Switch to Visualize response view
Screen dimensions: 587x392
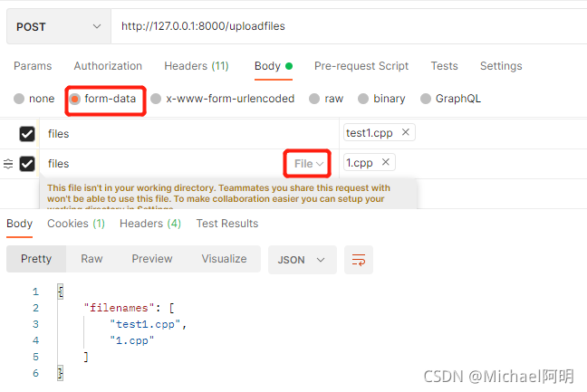[224, 259]
